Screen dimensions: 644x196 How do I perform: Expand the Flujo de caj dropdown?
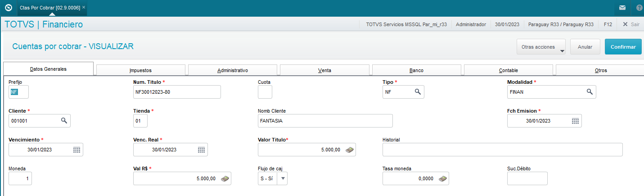283,178
